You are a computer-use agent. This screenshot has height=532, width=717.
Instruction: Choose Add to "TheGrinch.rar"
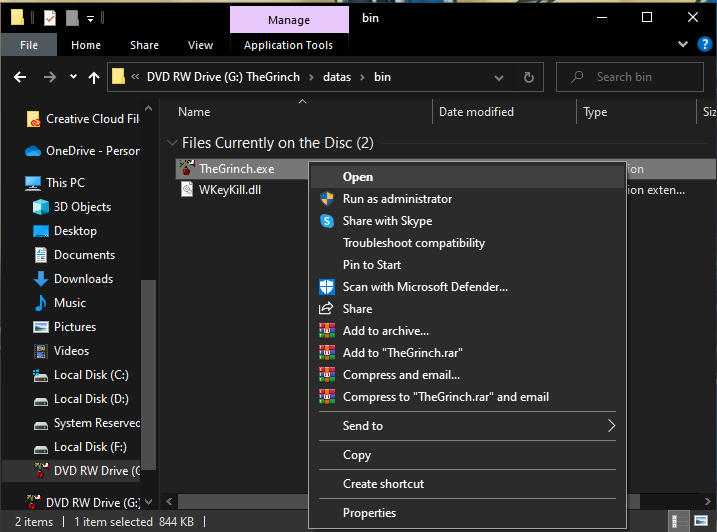click(467, 353)
